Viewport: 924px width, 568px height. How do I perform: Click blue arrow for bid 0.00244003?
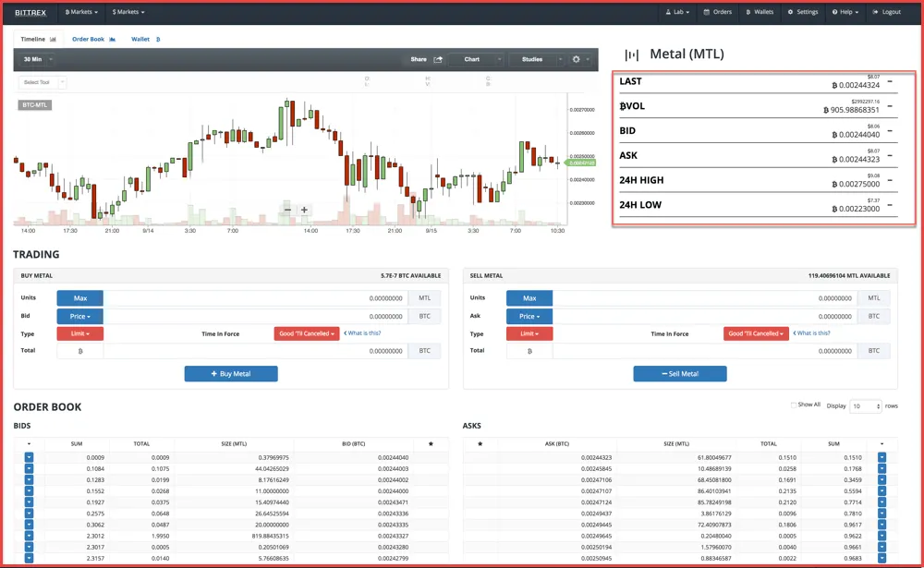click(x=29, y=468)
